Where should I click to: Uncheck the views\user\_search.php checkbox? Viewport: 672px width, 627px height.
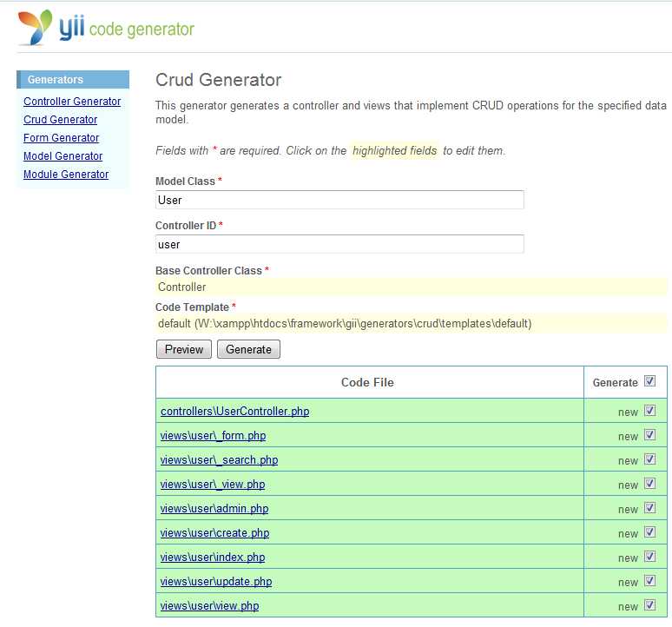[649, 459]
